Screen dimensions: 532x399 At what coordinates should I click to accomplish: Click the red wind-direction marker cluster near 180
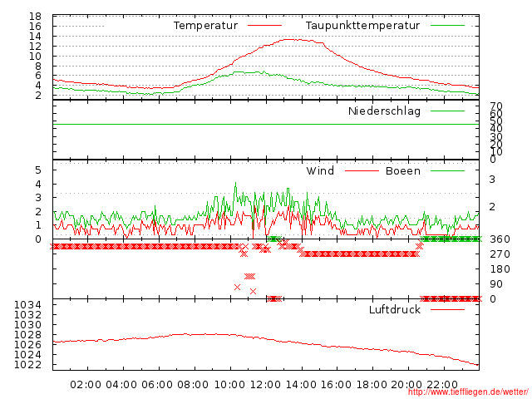249,276
